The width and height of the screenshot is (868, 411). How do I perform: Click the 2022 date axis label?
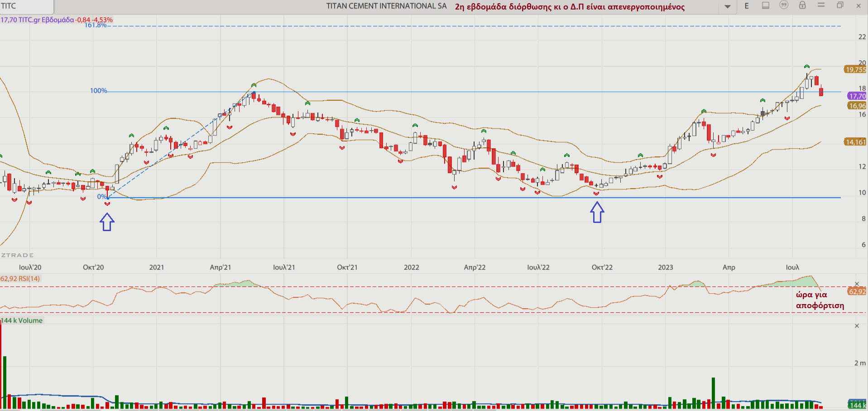[x=412, y=267]
